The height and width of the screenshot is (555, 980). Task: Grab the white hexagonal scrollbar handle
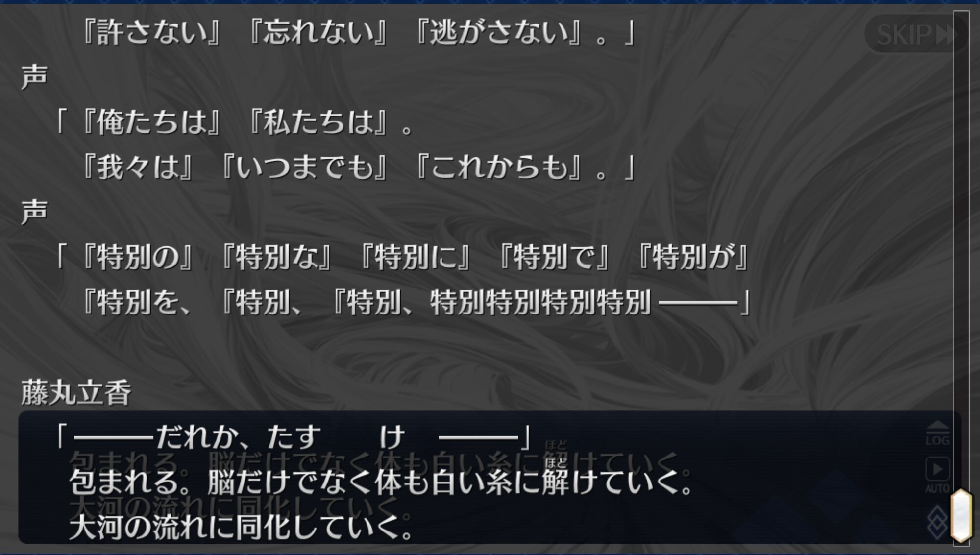coord(961,515)
